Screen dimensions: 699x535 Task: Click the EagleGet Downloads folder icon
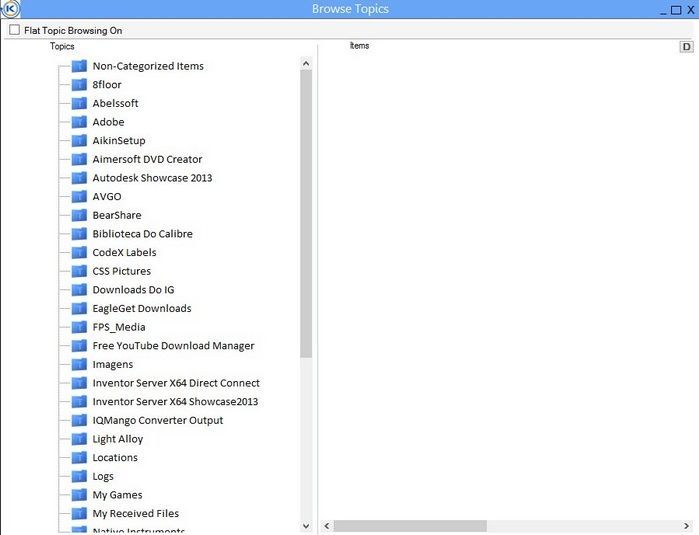[79, 309]
